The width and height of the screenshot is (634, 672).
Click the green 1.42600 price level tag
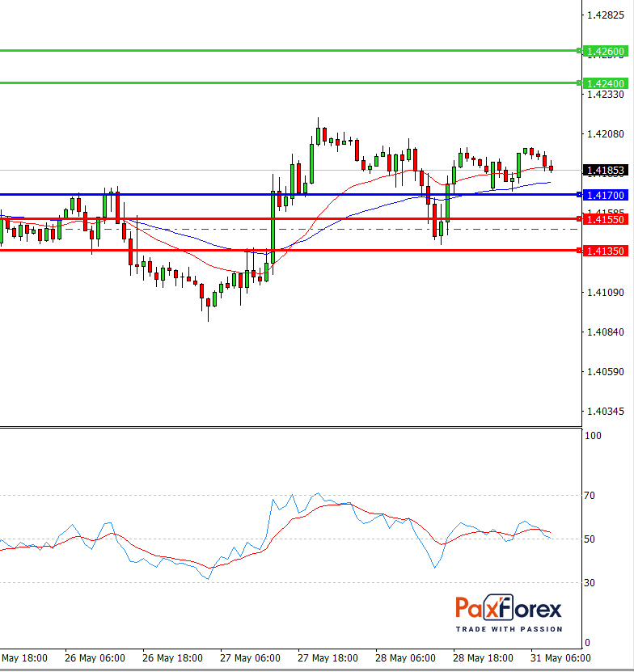605,52
